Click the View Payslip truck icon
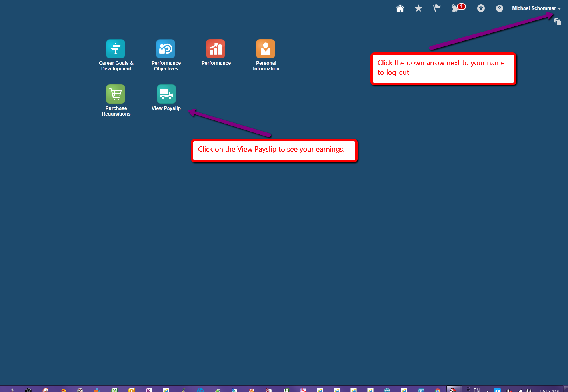 [x=166, y=94]
